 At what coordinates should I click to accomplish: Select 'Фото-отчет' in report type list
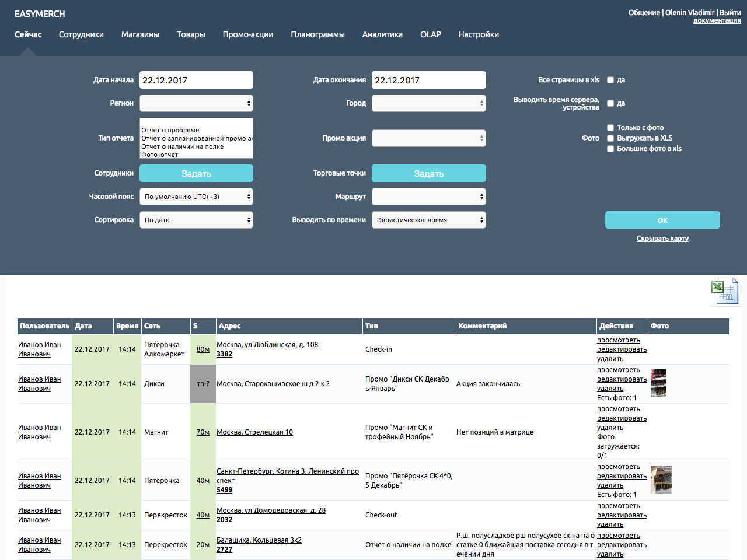pos(160,155)
